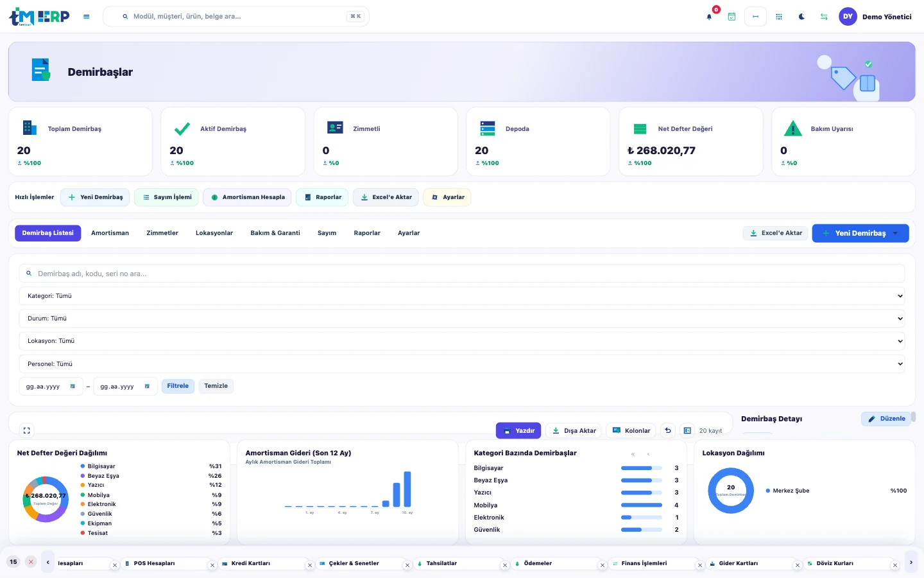
Task: Click the width toggle icon in header
Action: tap(755, 17)
